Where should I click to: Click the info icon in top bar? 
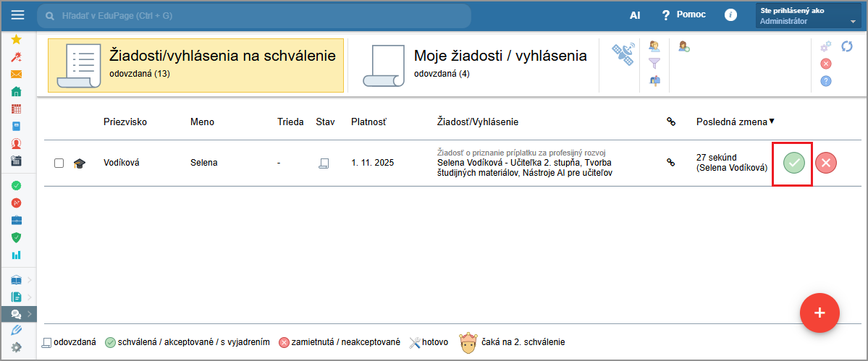pos(730,15)
